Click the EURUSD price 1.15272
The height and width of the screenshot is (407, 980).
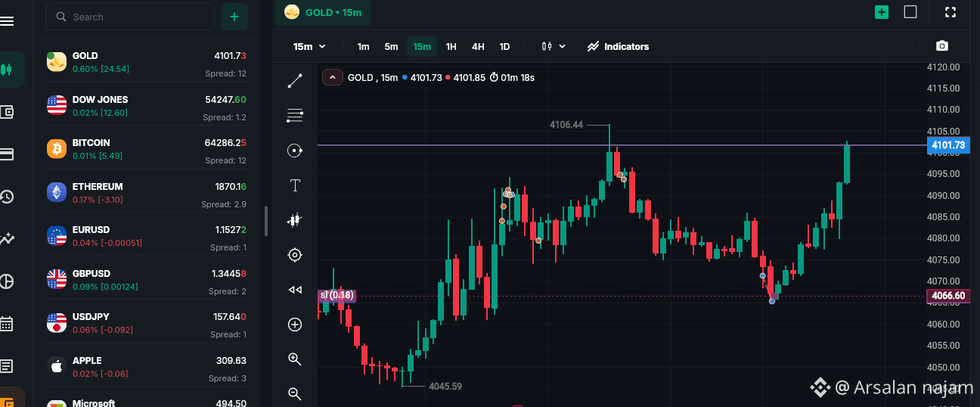point(230,229)
